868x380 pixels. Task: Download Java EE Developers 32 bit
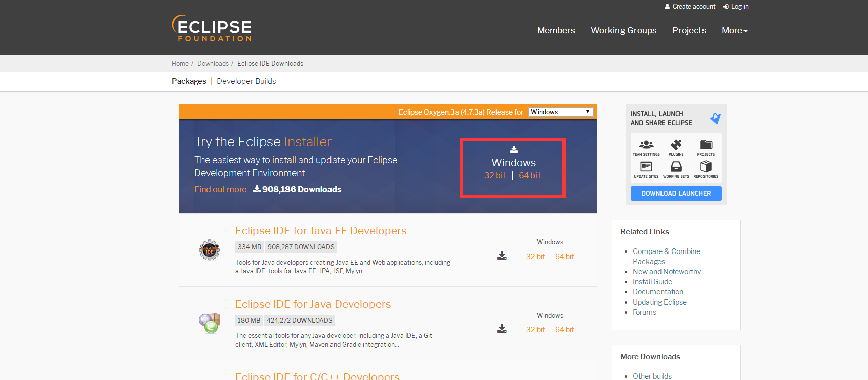[535, 257]
